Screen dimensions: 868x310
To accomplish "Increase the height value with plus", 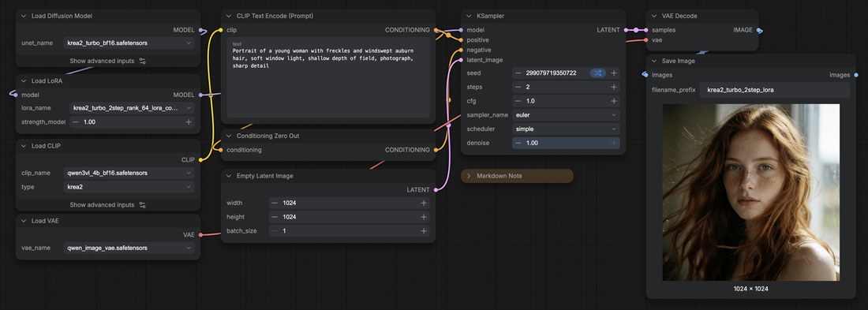I will pyautogui.click(x=424, y=217).
